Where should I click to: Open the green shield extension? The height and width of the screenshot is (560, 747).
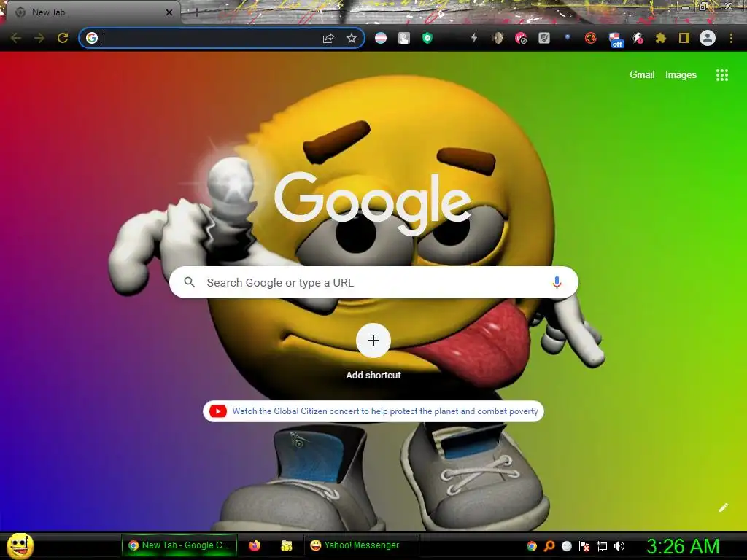(427, 38)
